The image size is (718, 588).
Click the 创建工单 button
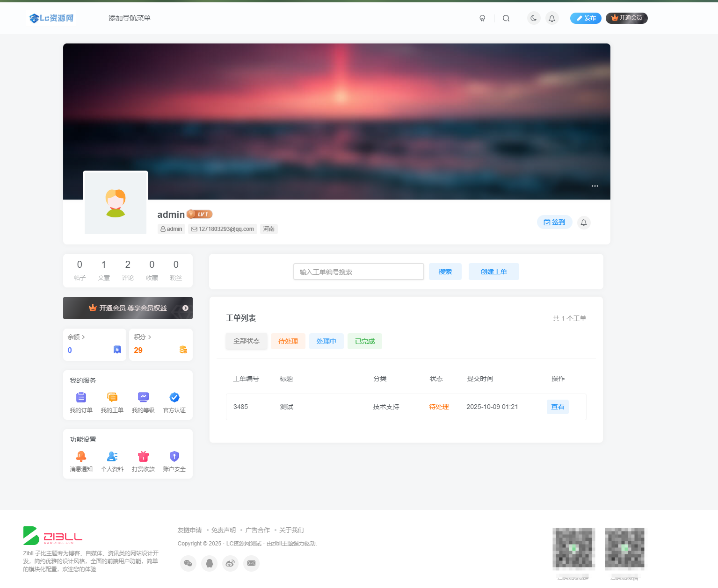(x=493, y=272)
